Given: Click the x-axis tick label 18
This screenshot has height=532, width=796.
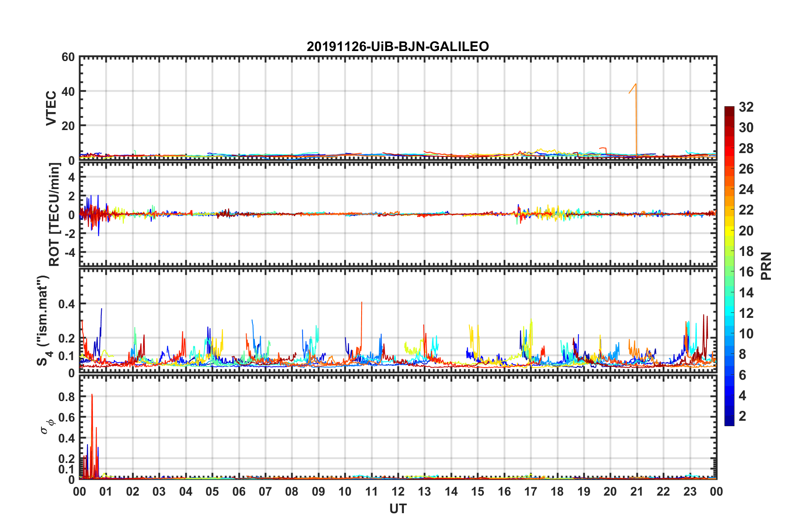Looking at the screenshot, I should 557,491.
